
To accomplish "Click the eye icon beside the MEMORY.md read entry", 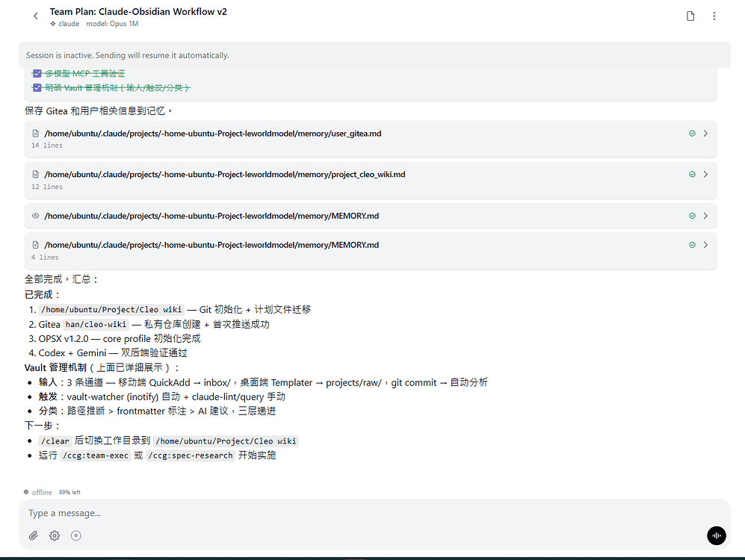I will 36,216.
